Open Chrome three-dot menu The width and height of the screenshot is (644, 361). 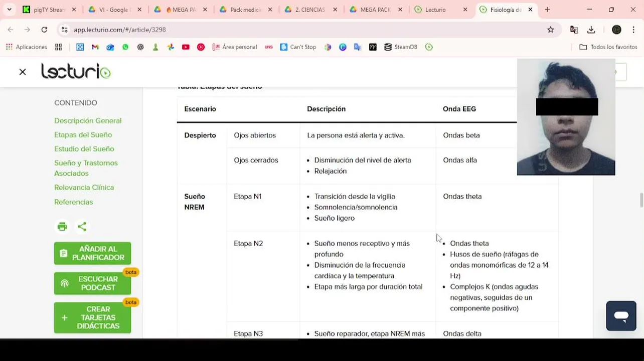coord(633,30)
